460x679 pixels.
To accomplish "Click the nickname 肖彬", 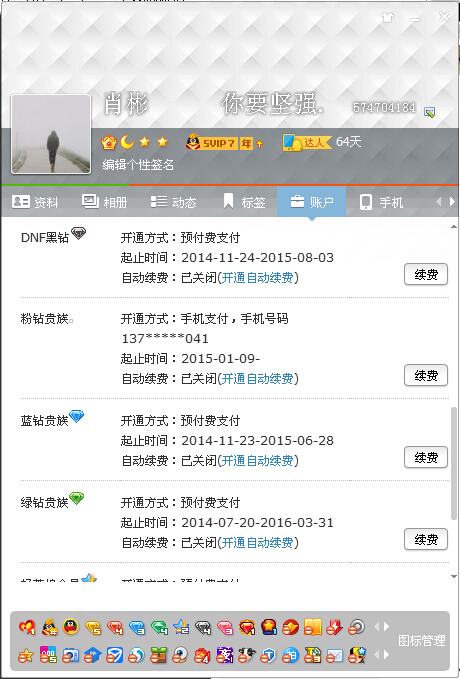I will [126, 104].
